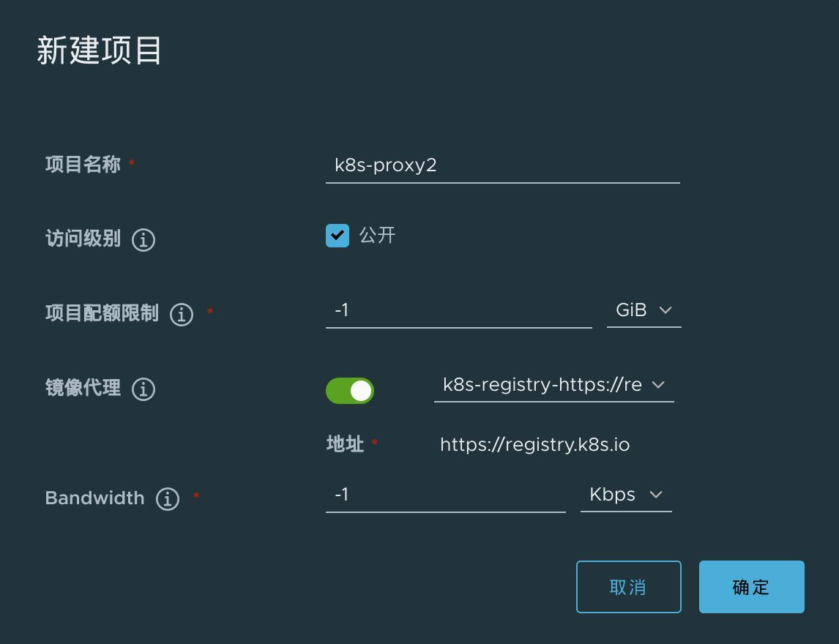The image size is (839, 644).
Task: Click the Bandwidth value input field
Action: point(445,495)
